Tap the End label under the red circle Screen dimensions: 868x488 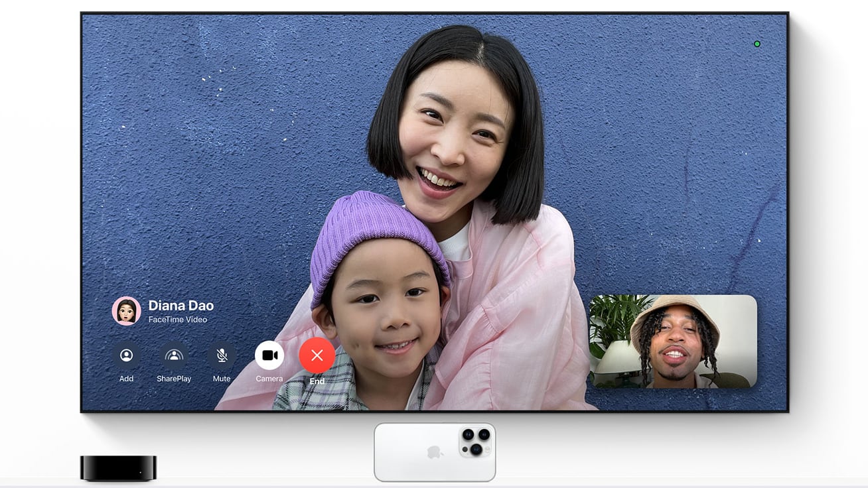point(317,381)
